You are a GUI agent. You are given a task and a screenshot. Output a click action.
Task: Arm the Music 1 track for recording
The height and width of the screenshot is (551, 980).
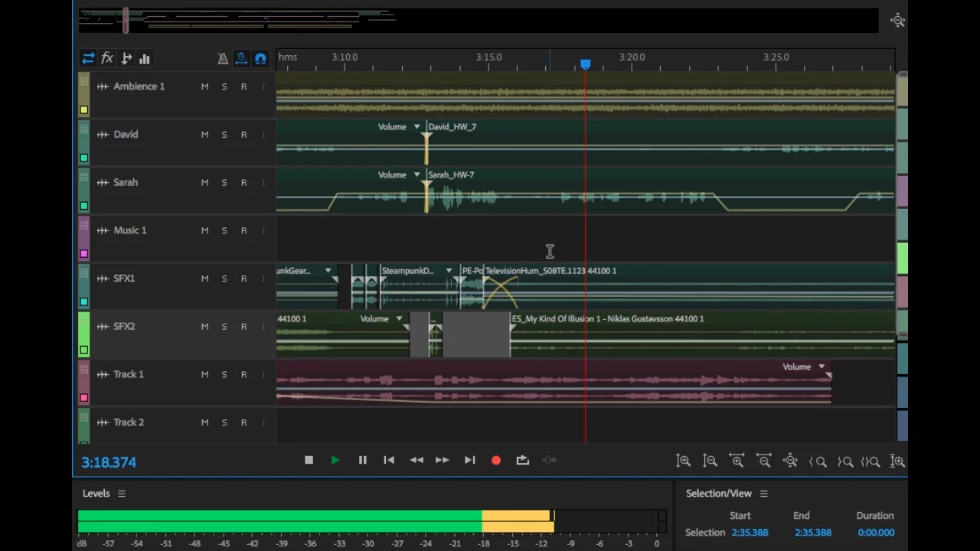pyautogui.click(x=243, y=230)
